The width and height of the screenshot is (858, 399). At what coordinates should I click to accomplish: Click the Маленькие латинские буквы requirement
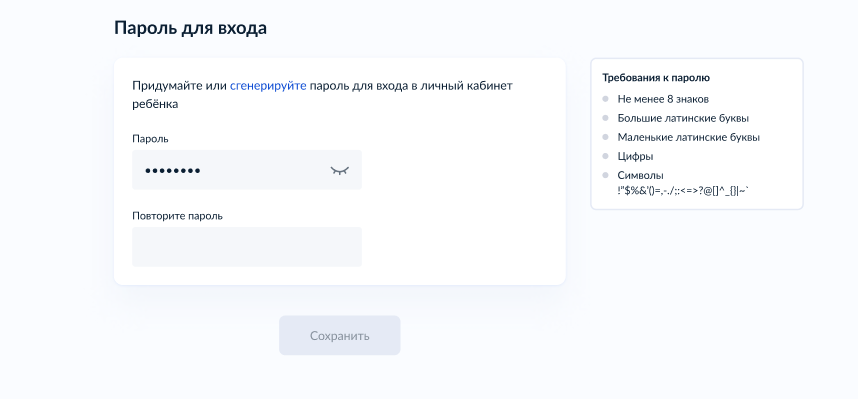(x=689, y=137)
